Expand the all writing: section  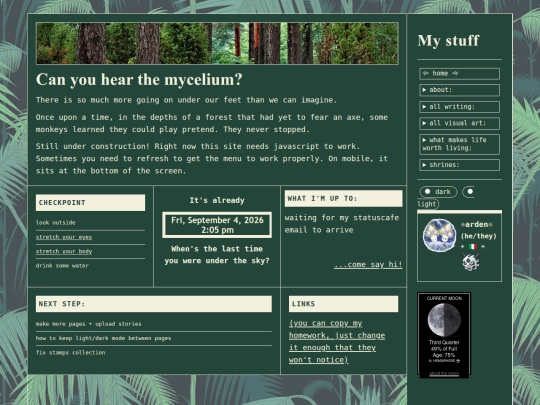[459, 107]
